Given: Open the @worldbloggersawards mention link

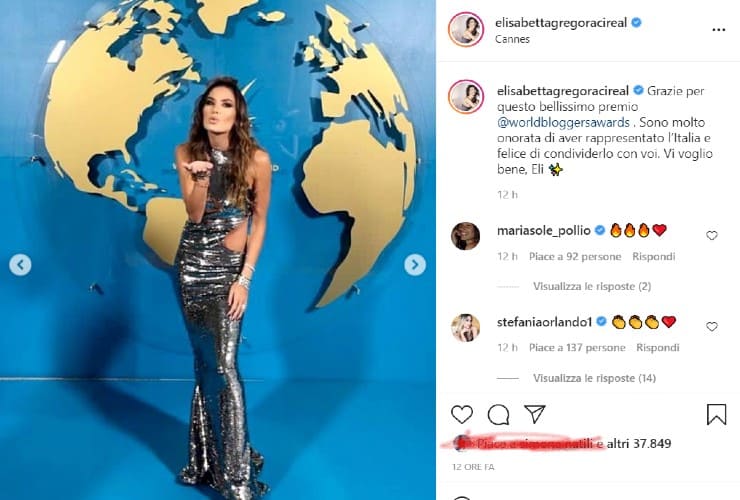Looking at the screenshot, I should 563,122.
